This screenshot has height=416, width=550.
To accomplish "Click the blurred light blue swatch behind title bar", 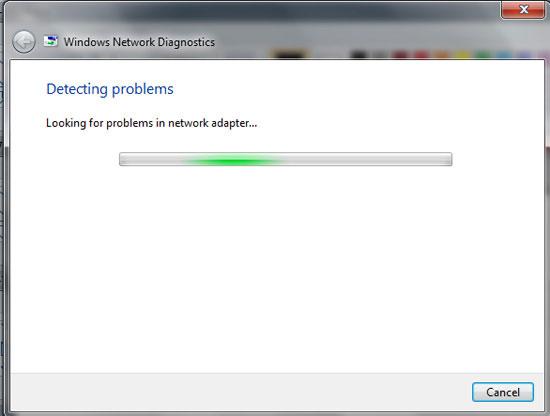I will point(504,55).
